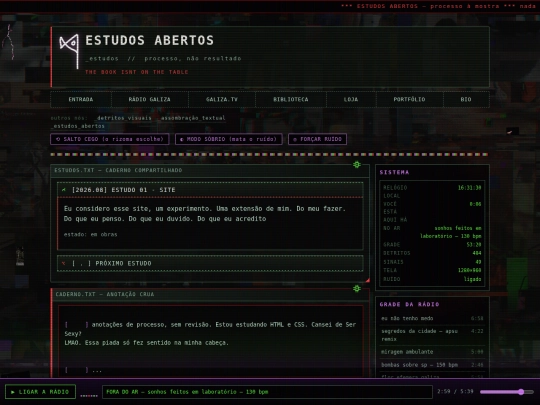Follow the _detritos_visuais link

click(x=124, y=118)
